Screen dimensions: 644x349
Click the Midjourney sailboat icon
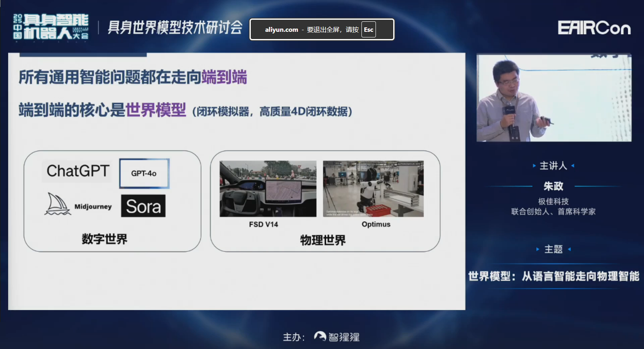pyautogui.click(x=58, y=204)
